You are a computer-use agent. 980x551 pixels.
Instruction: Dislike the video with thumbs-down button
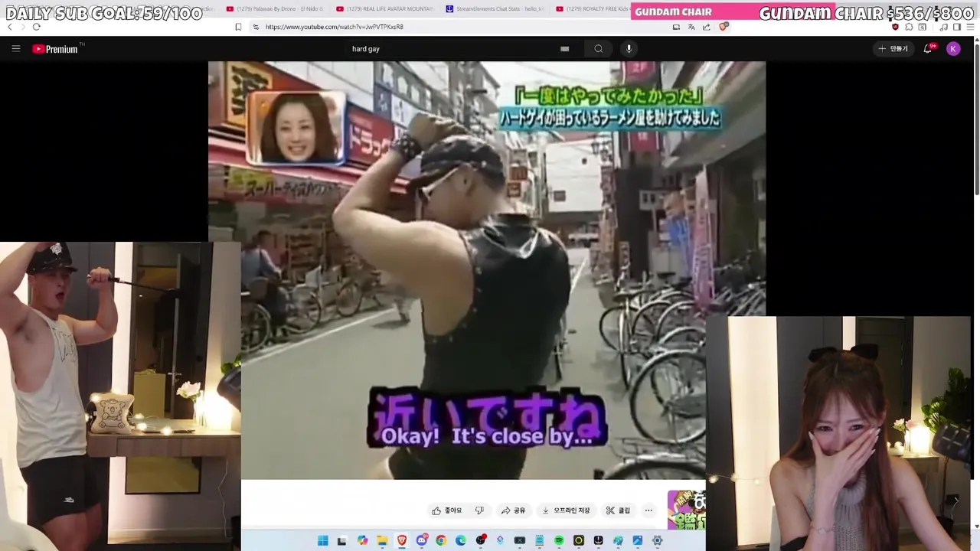479,510
